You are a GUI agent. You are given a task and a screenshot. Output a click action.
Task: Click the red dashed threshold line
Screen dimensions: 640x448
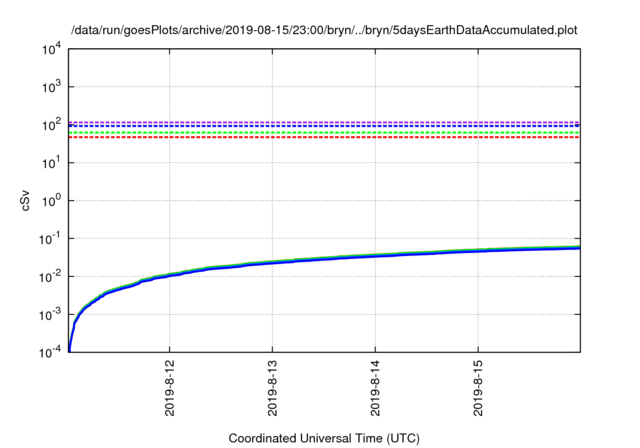[x=324, y=138]
